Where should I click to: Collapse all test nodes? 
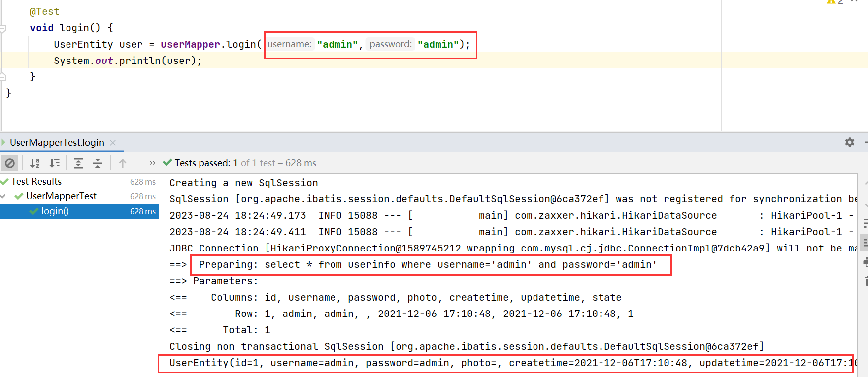[98, 163]
